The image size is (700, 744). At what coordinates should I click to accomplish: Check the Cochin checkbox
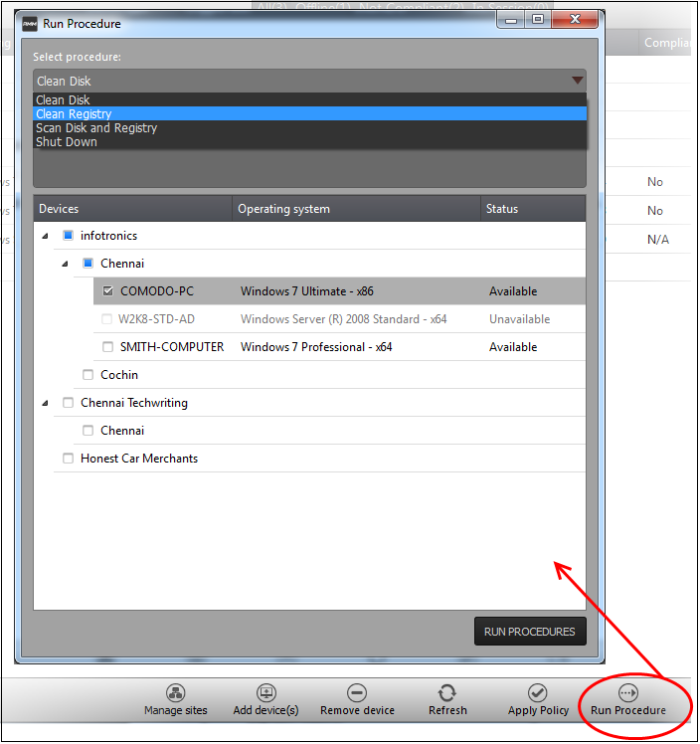click(x=88, y=375)
